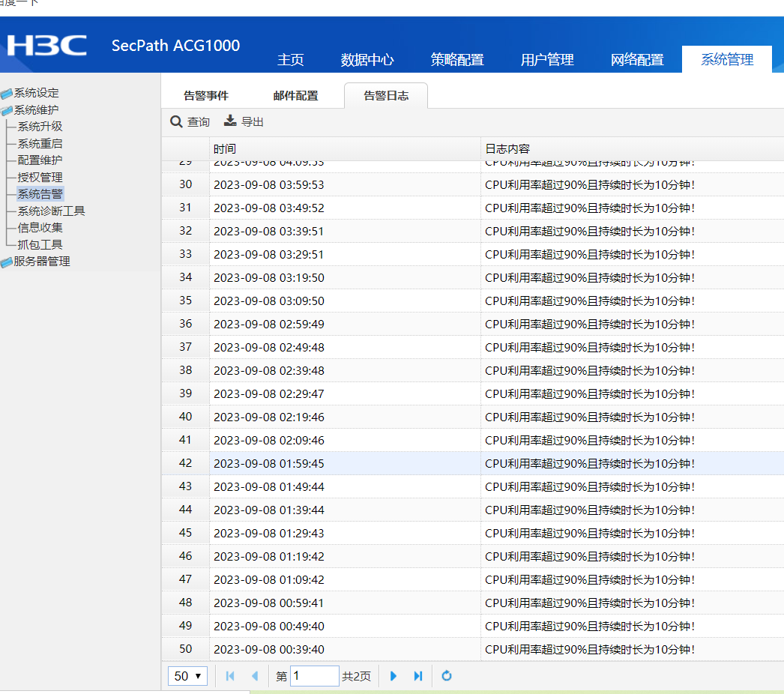Collapse the 系统维护 tree node
Screen dimensions: 784x694
36,110
